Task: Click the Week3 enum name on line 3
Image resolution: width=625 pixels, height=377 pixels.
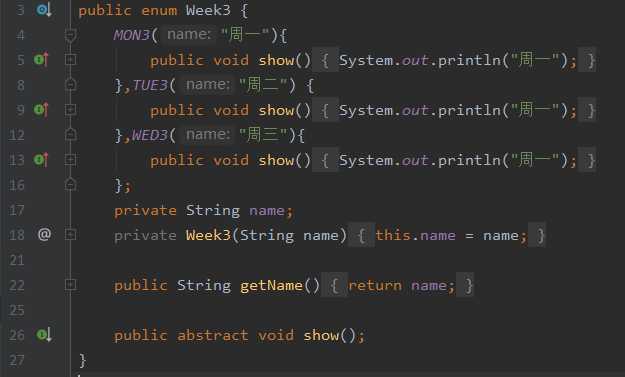Action: click(x=208, y=10)
